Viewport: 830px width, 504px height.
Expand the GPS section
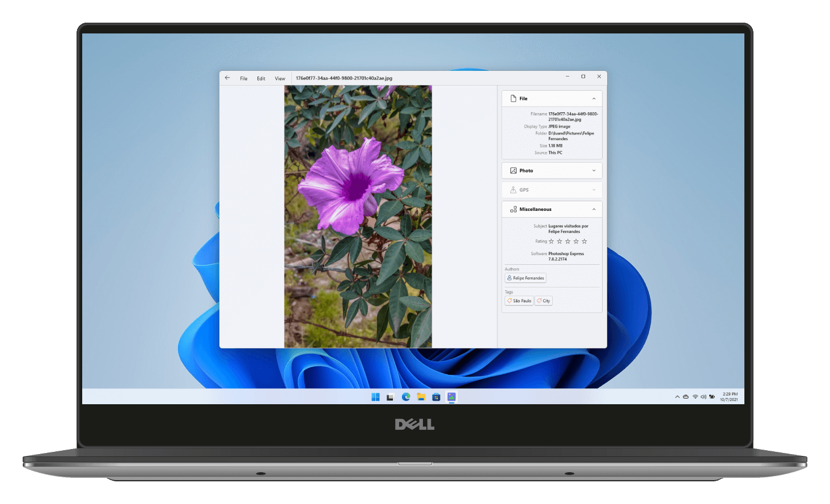pyautogui.click(x=593, y=190)
